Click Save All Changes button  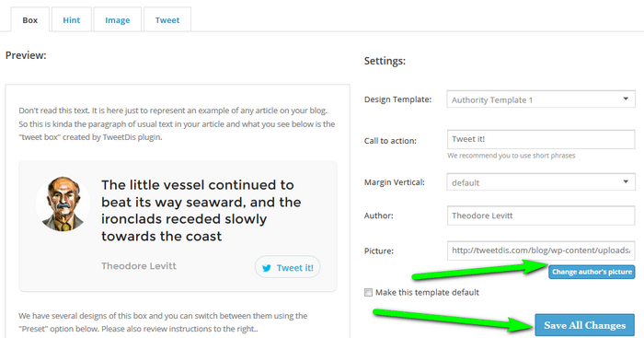tap(585, 325)
